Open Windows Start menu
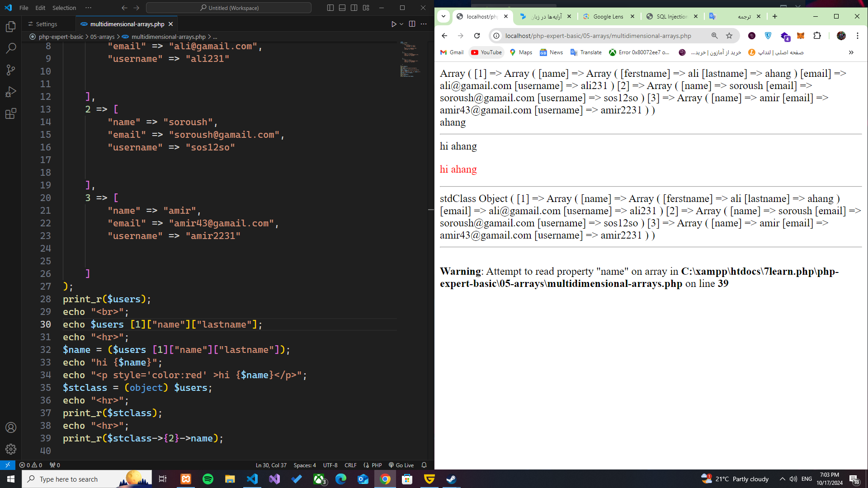 pyautogui.click(x=11, y=479)
